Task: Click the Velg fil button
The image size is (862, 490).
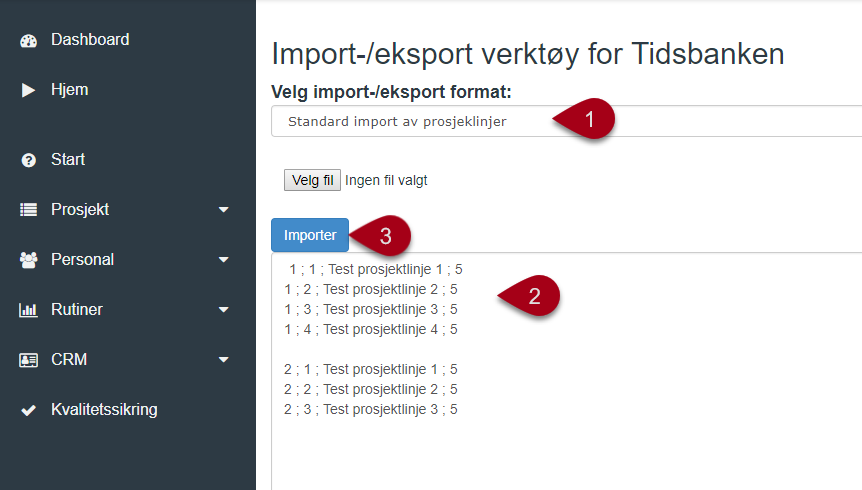Action: [312, 180]
